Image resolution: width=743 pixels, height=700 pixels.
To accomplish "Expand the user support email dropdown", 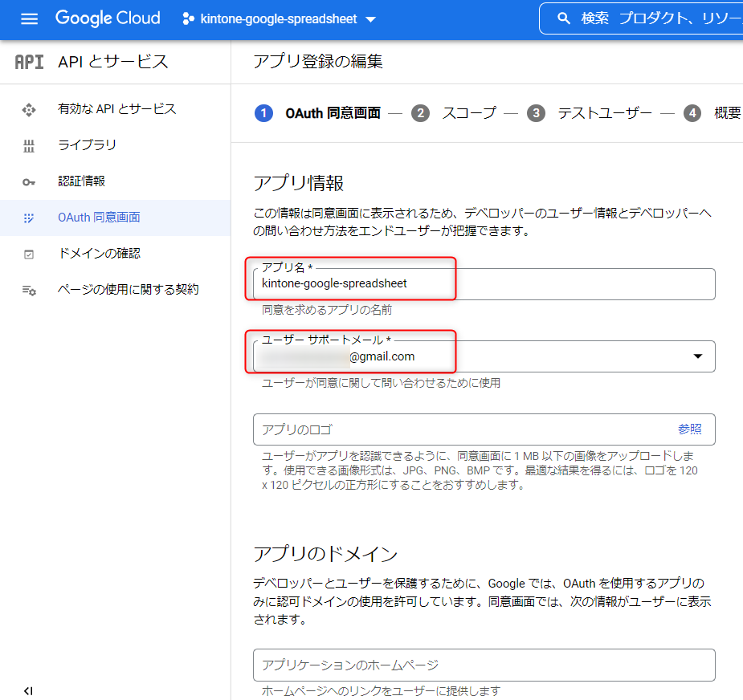I will click(697, 356).
